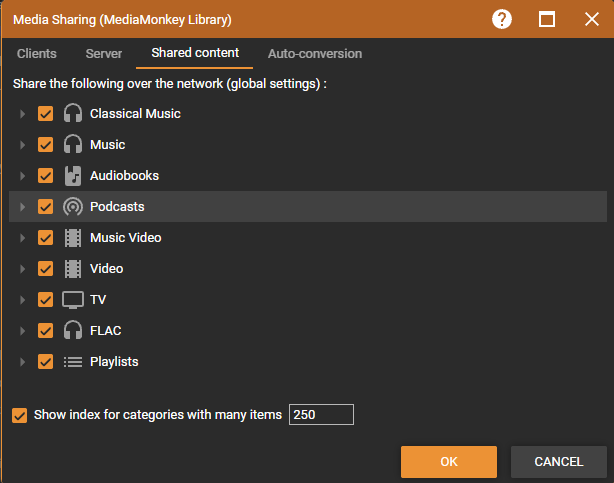
Task: Click the TV screen icon
Action: tap(72, 300)
